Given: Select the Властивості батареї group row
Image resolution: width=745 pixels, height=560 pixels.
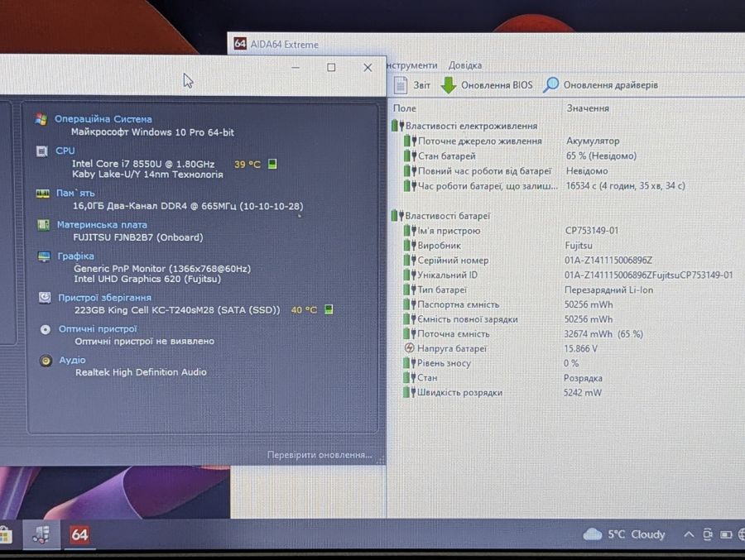Looking at the screenshot, I should 440,216.
